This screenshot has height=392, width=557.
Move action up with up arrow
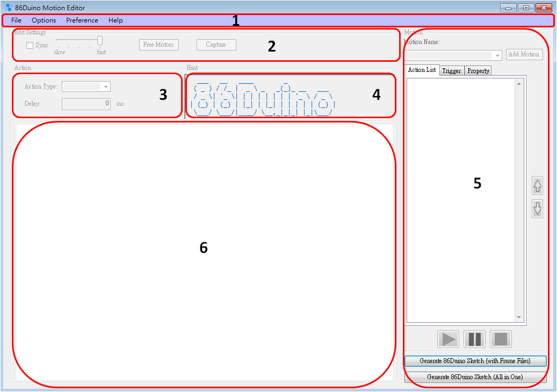538,186
